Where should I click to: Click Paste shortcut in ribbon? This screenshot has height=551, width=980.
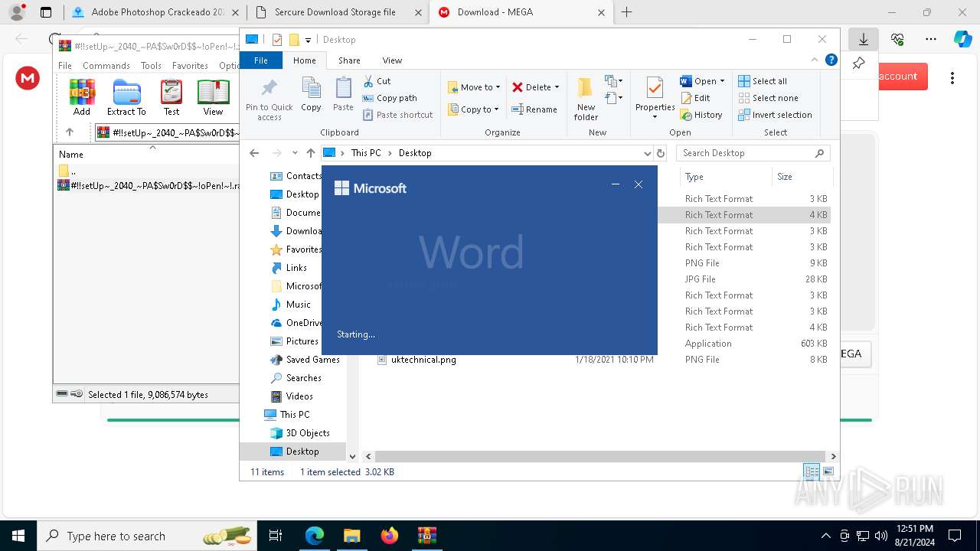click(397, 115)
